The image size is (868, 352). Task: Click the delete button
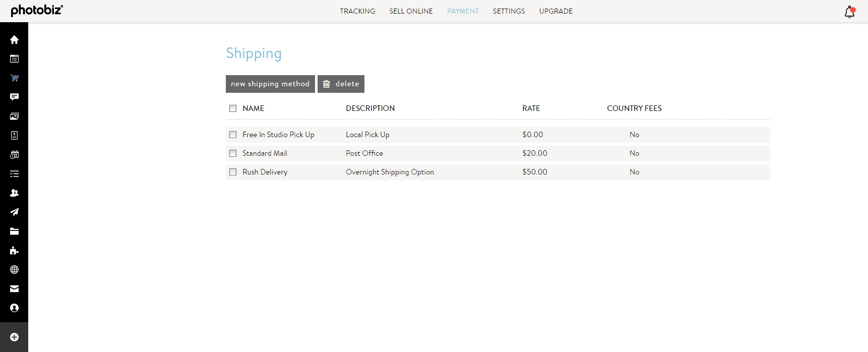click(341, 84)
